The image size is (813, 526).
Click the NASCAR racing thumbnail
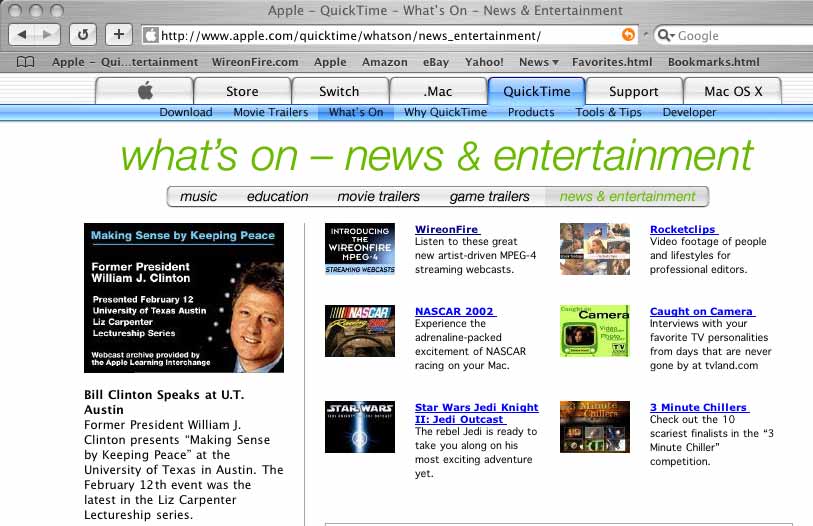(x=360, y=331)
